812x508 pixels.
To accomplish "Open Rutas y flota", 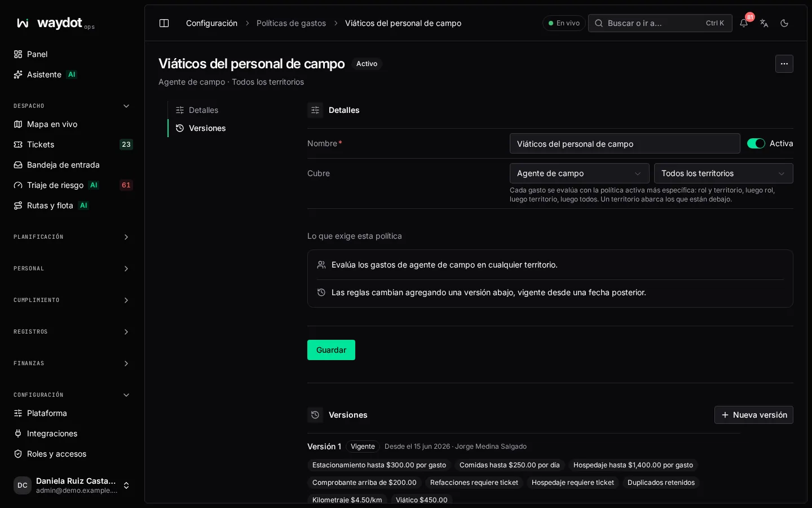I will 72,205.
